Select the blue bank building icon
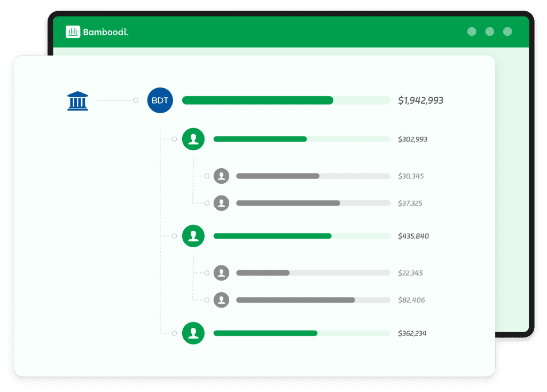Viewport: 547px width, 392px height. (77, 100)
